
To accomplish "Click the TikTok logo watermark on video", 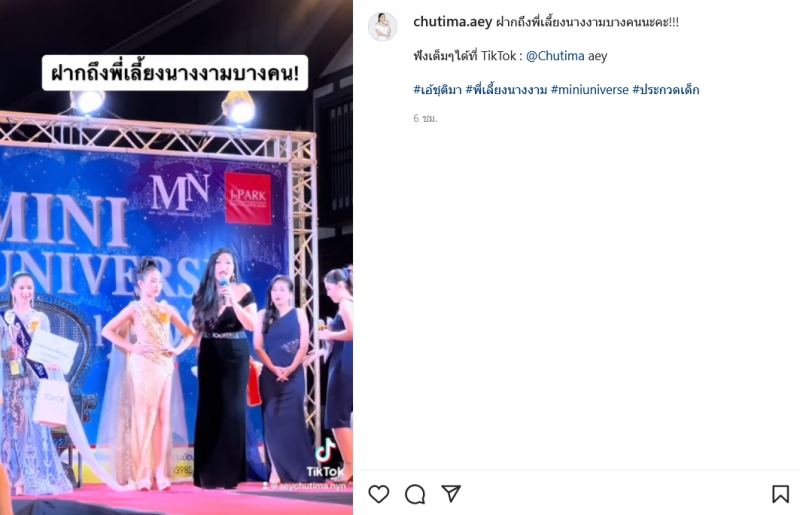I will tap(325, 458).
